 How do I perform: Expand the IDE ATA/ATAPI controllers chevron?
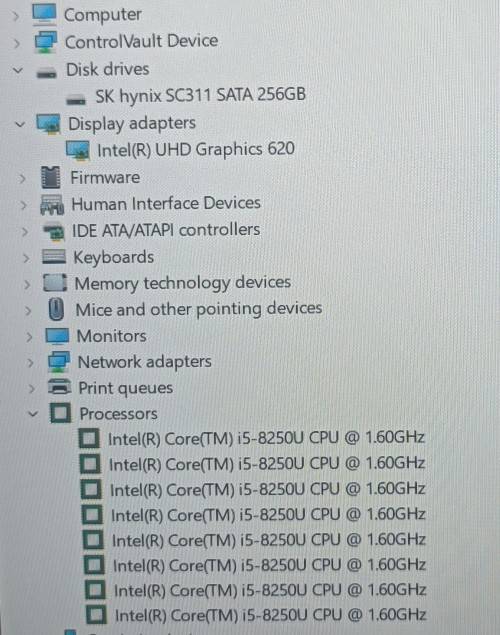tap(25, 232)
